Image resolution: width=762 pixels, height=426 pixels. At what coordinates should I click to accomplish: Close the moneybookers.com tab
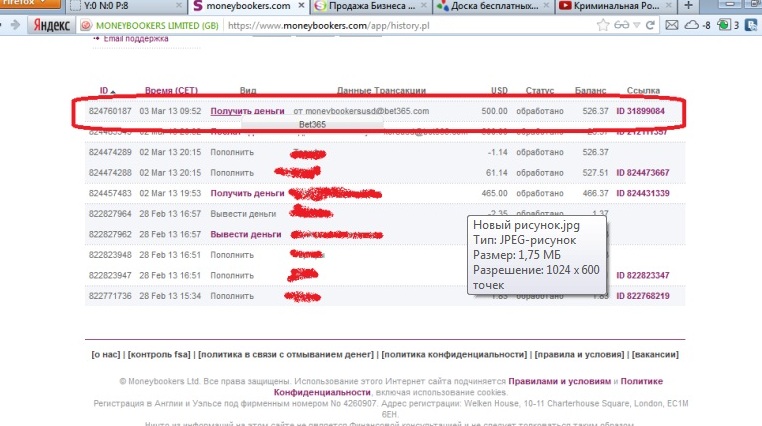coord(301,6)
